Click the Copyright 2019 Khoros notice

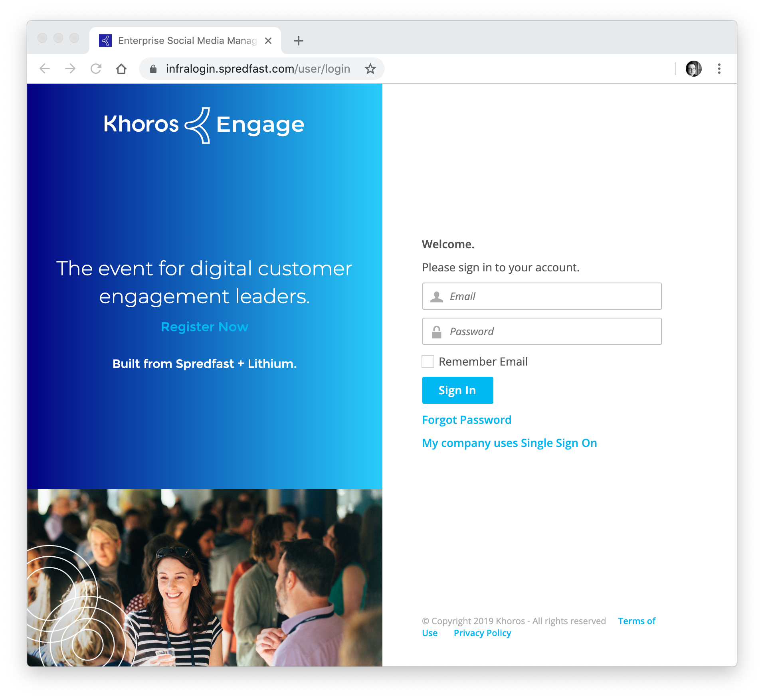(514, 621)
